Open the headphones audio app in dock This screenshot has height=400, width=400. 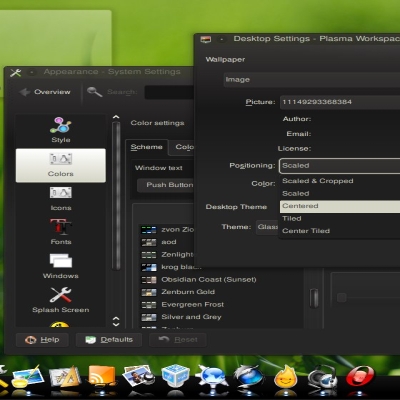[322, 376]
